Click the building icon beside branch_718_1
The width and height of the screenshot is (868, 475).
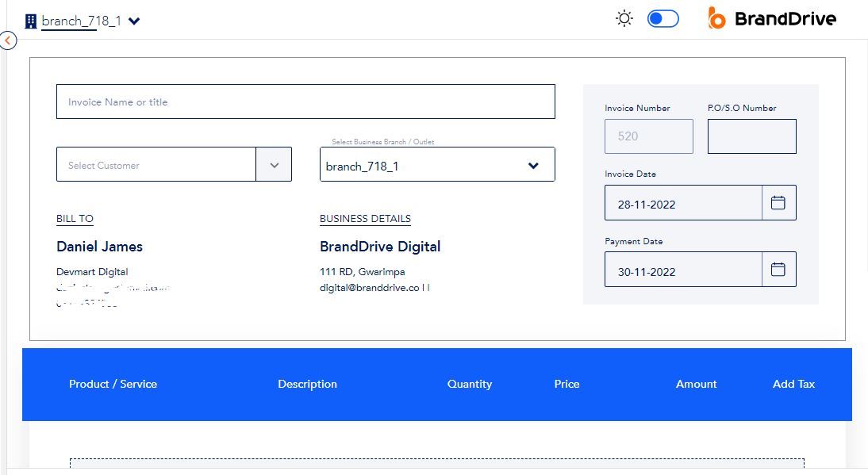click(x=31, y=21)
